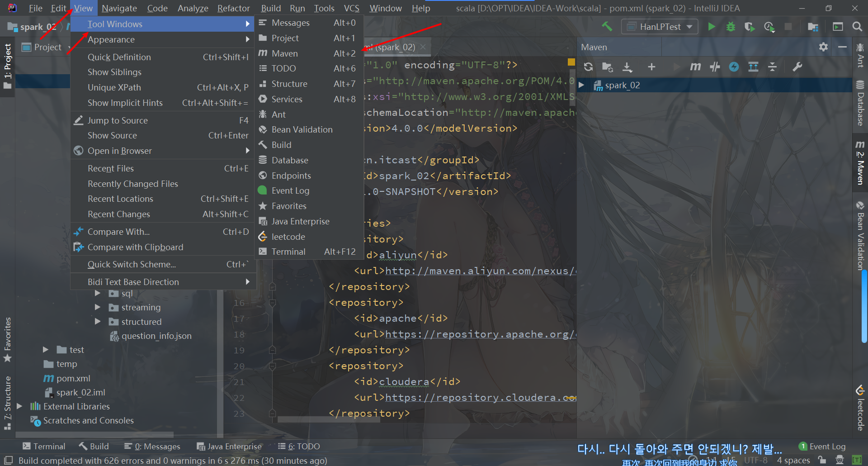This screenshot has width=868, height=466.
Task: Click Execute Maven Goal 'm' icon
Action: (695, 67)
